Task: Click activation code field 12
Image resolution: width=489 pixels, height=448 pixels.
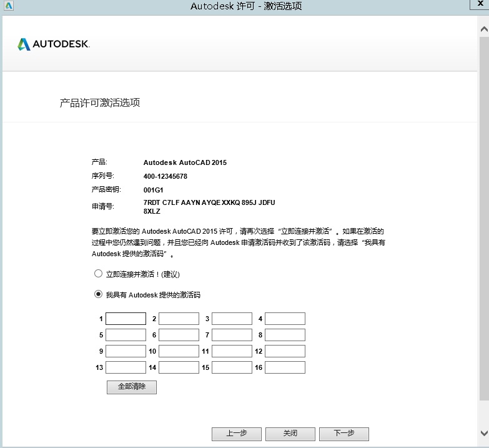Action: 285,351
